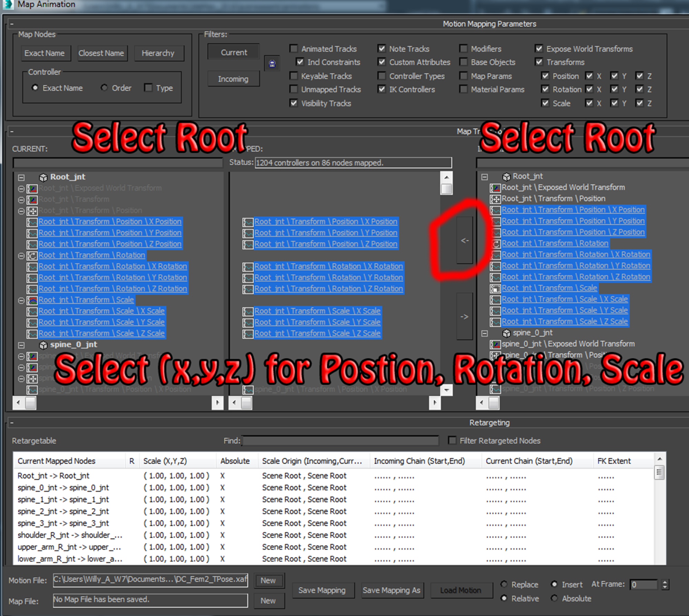Screen dimensions: 689x616
Task: Choose the Absolute radio option
Action: click(x=554, y=598)
